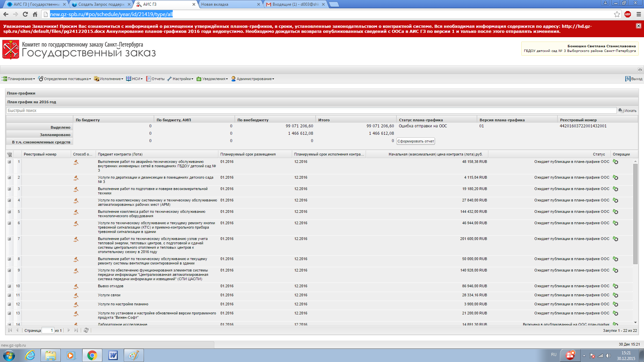The height and width of the screenshot is (362, 644).
Task: Collapse the header panel with the toggle button
Action: (x=640, y=70)
